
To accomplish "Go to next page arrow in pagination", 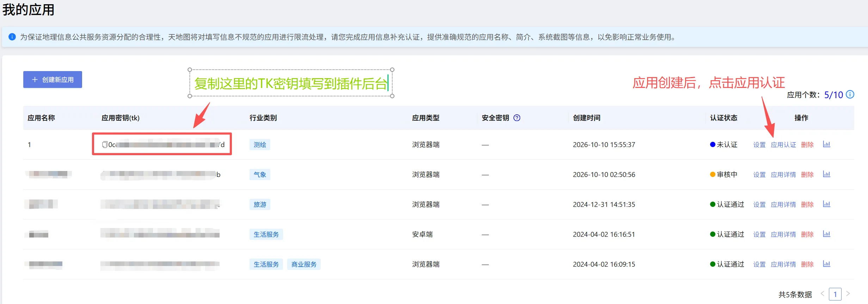I will pyautogui.click(x=848, y=293).
